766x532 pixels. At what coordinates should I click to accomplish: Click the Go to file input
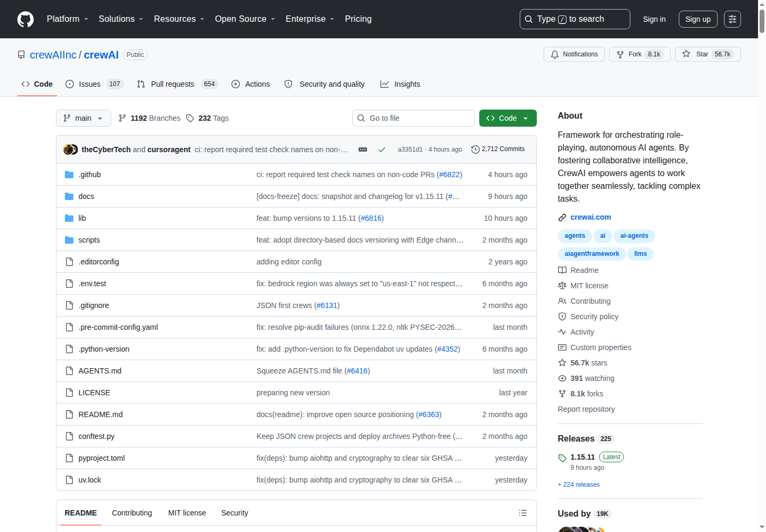click(413, 118)
